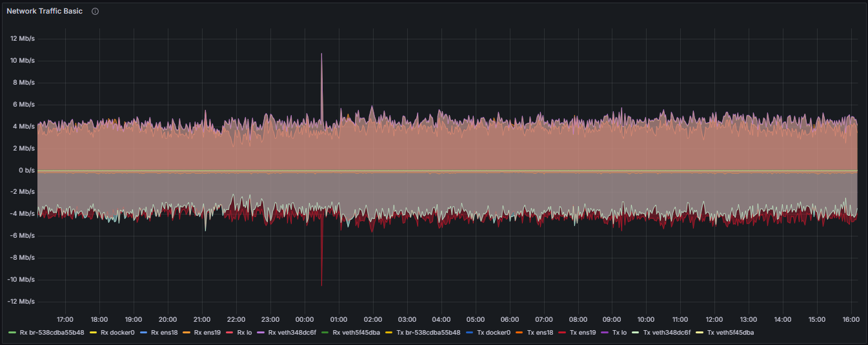Toggle the Rx docker0 series in legend
Viewport: 868px width, 345px height.
(x=117, y=333)
